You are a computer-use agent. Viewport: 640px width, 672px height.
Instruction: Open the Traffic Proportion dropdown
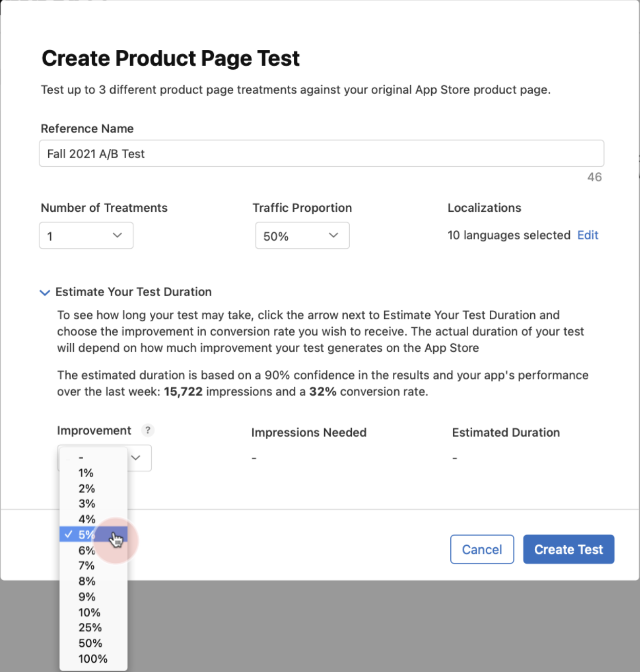[x=302, y=235]
